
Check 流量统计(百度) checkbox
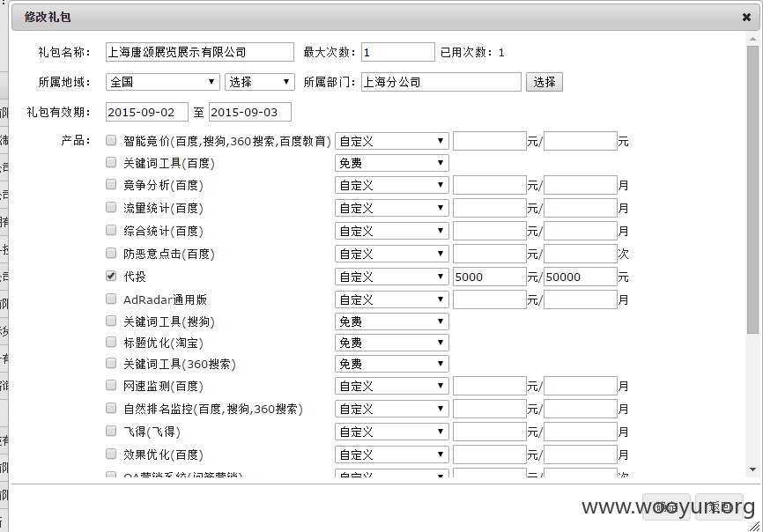point(111,207)
